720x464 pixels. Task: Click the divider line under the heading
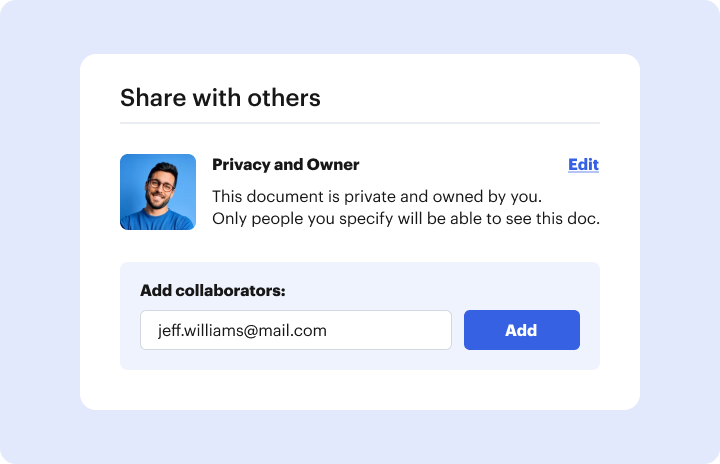[x=360, y=123]
